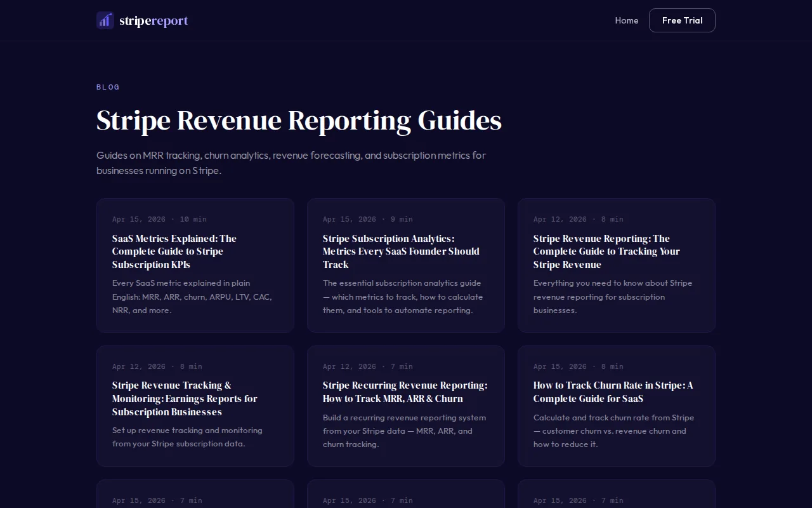The width and height of the screenshot is (812, 508).
Task: Click the Free Trial button
Action: tap(682, 20)
